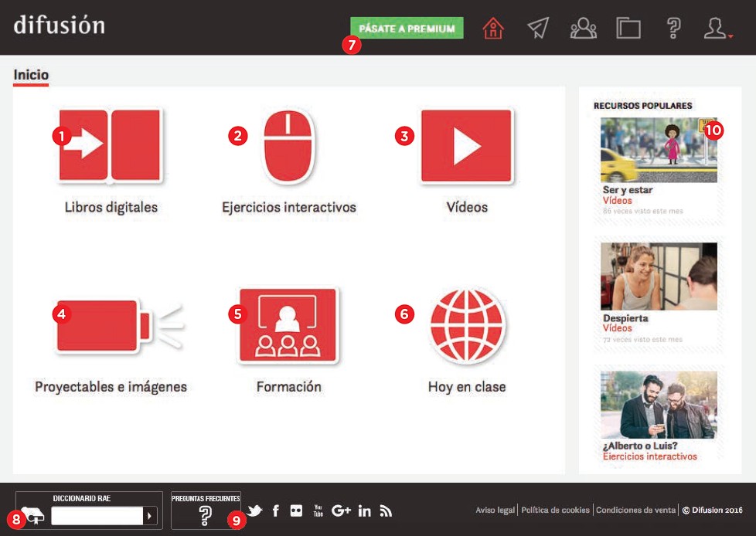Go to home via house icon
Image resolution: width=756 pixels, height=536 pixels.
(x=492, y=28)
